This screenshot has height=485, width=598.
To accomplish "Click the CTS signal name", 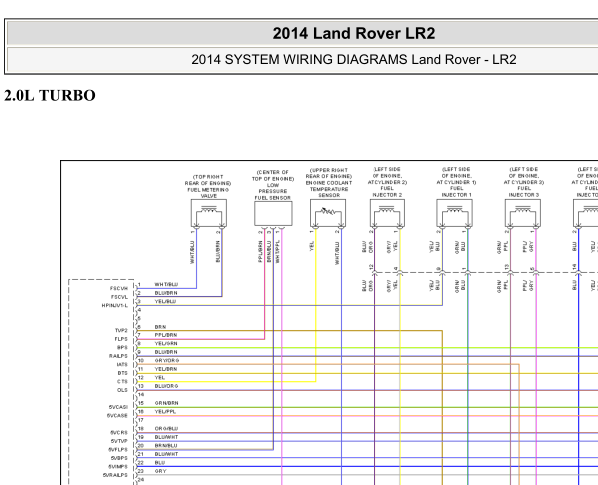I will coord(122,381).
